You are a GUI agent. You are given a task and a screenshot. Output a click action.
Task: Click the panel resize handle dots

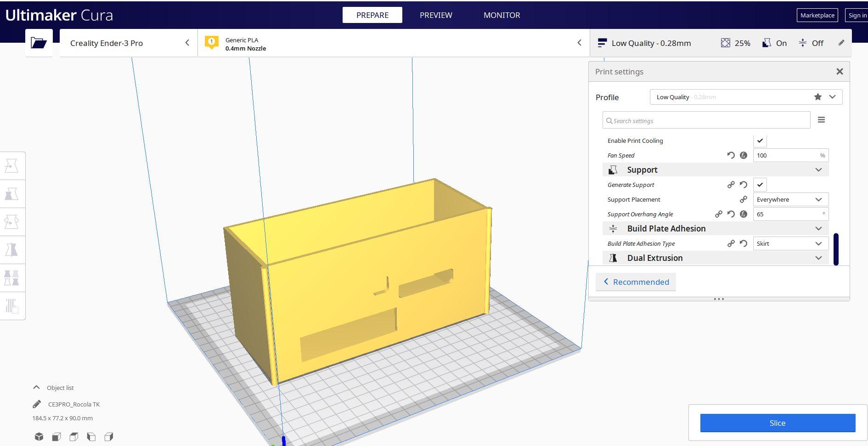719,299
